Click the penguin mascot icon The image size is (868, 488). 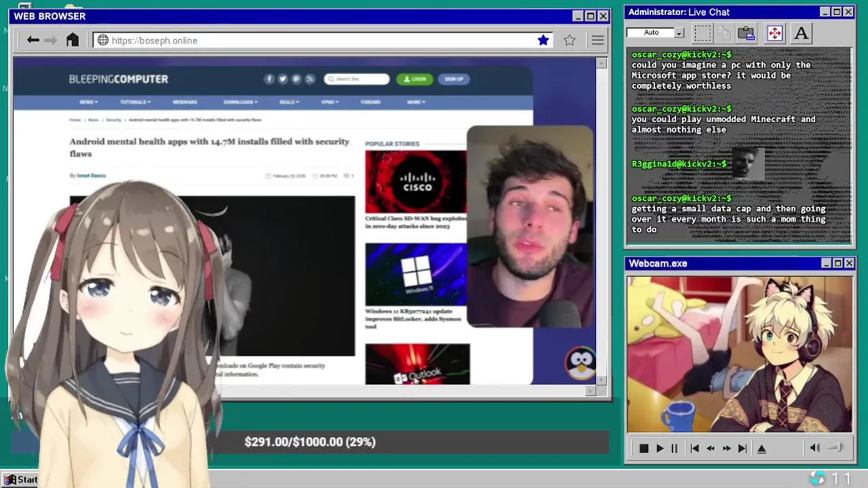[581, 365]
